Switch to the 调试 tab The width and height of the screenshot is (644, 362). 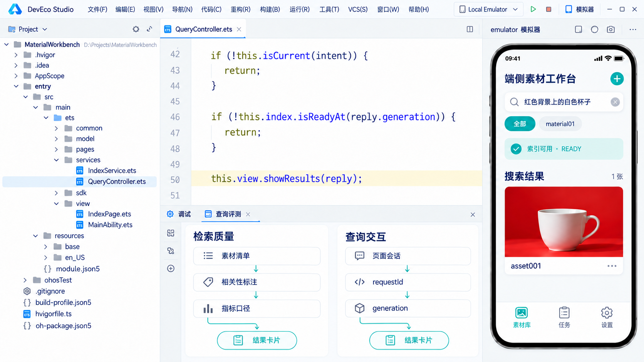179,214
